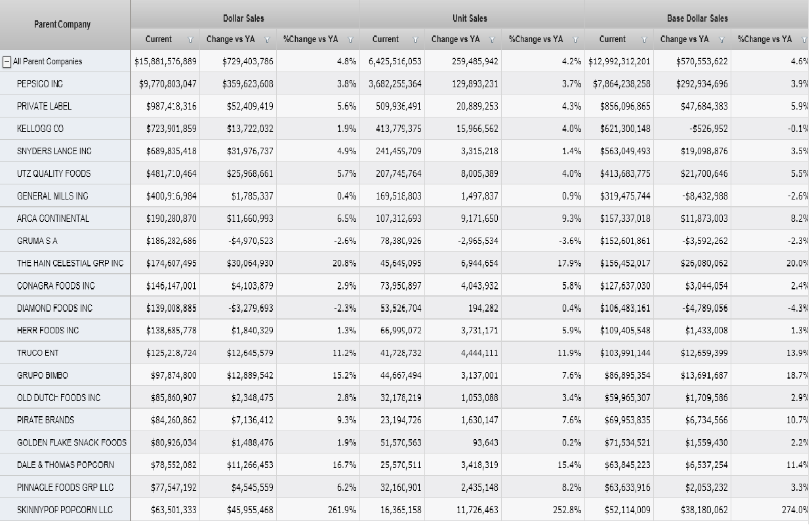Click the Parent Company column header
Screen dimensions: 812x525
coord(62,24)
